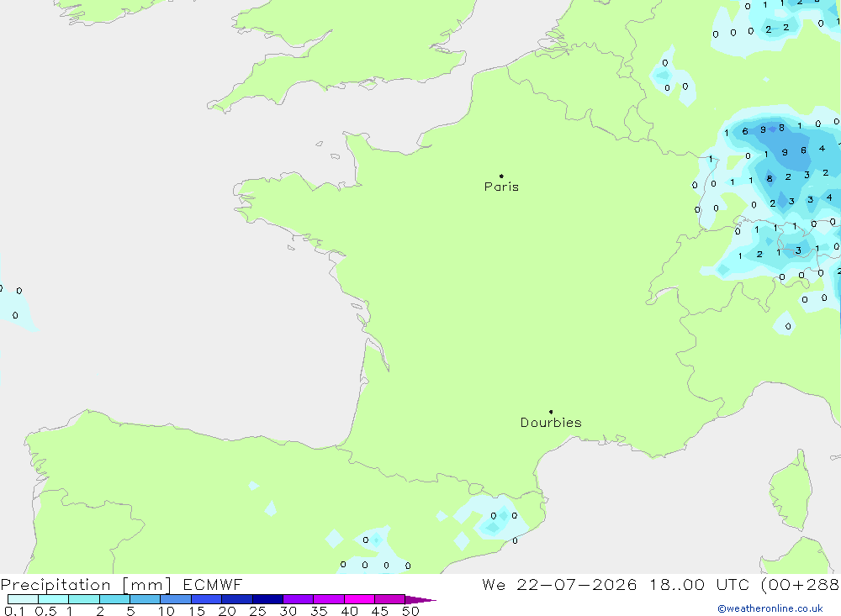
Task: Click the 0.5–1 mm legend swatch
Action: pyautogui.click(x=54, y=599)
